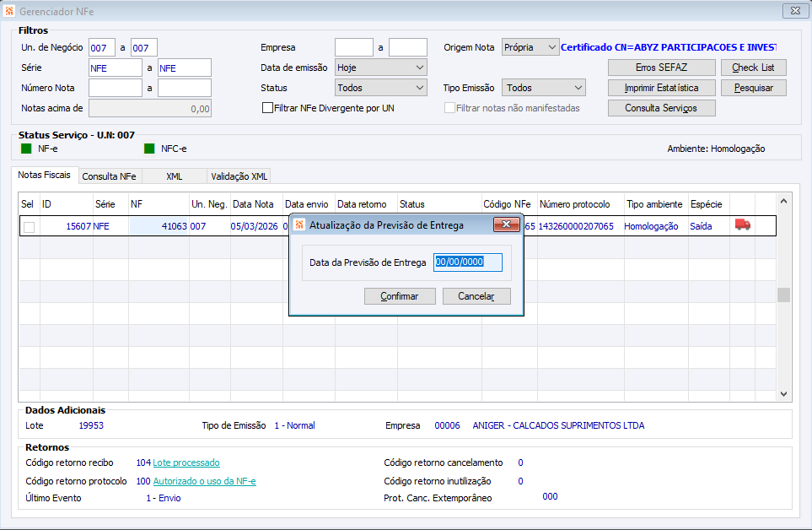Click the Série column header
The width and height of the screenshot is (812, 530).
(110, 204)
